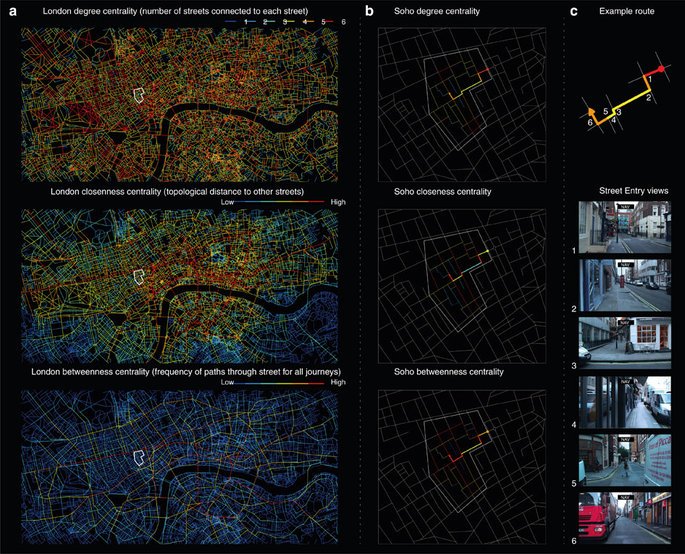This screenshot has height=554, width=685.
Task: Click the 'London degree centrality' title
Action: (175, 11)
